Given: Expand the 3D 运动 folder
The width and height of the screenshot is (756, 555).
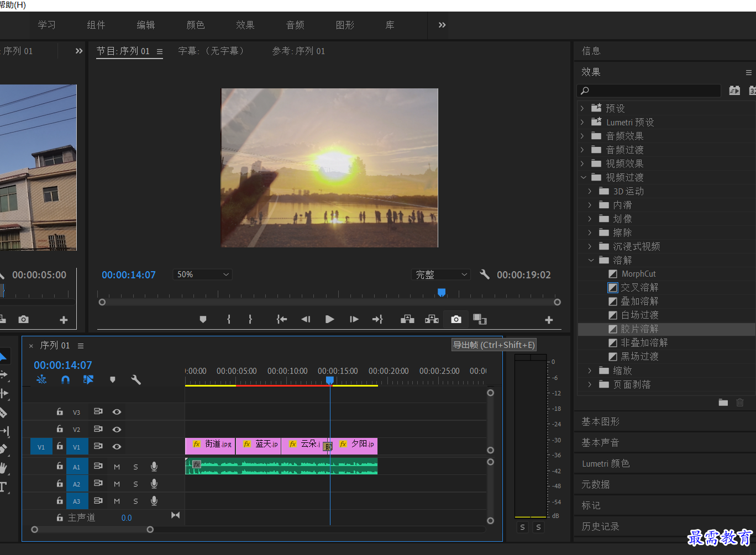Looking at the screenshot, I should [590, 191].
